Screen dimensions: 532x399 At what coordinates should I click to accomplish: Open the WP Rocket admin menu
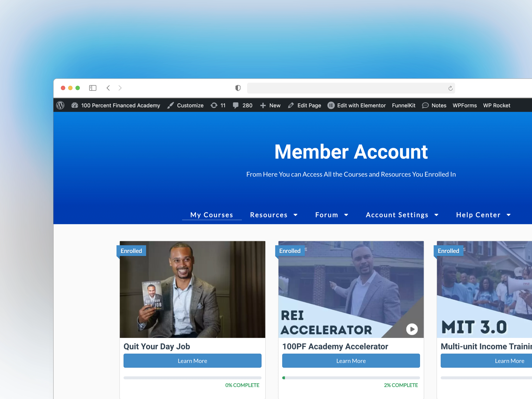[496, 105]
